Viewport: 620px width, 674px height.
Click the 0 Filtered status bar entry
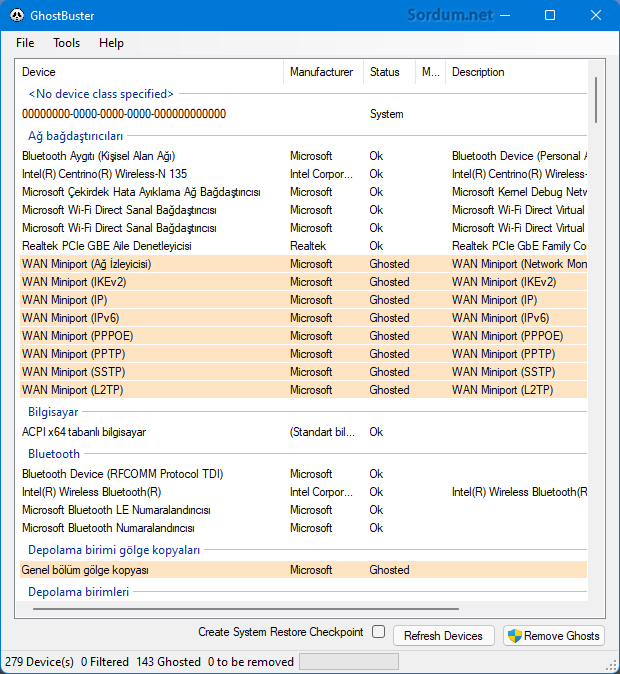coord(104,662)
